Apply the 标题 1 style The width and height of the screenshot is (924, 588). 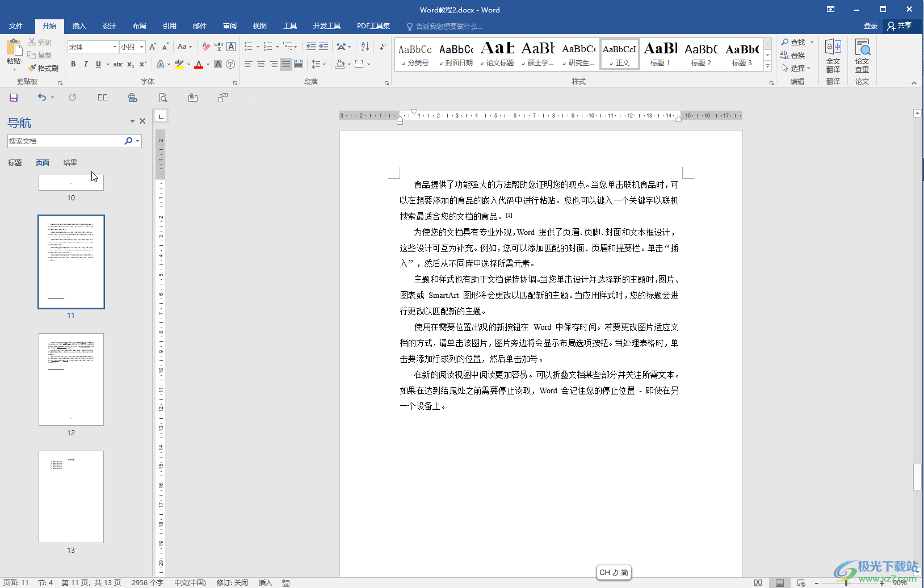pos(660,54)
